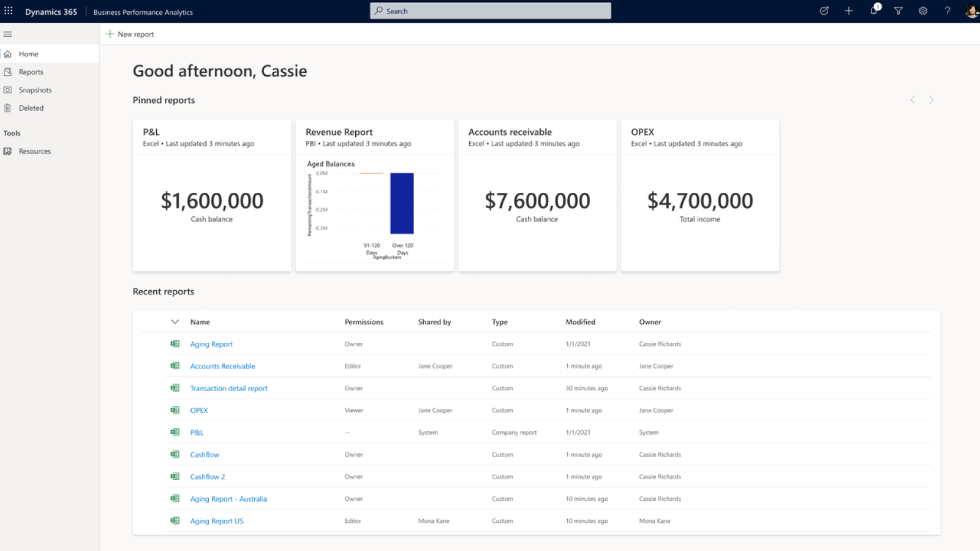Open the Transaction detail report
This screenshot has height=551, width=980.
[228, 388]
